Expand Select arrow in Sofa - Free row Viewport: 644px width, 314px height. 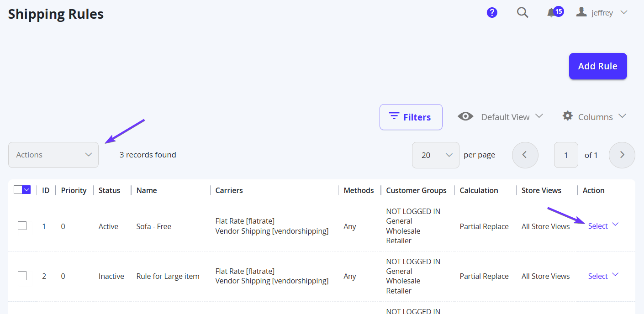pyautogui.click(x=615, y=224)
